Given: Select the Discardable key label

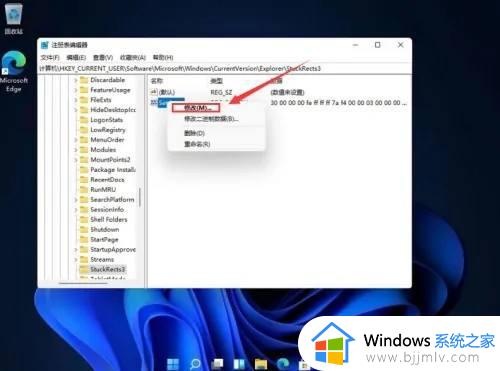Looking at the screenshot, I should [x=107, y=80].
